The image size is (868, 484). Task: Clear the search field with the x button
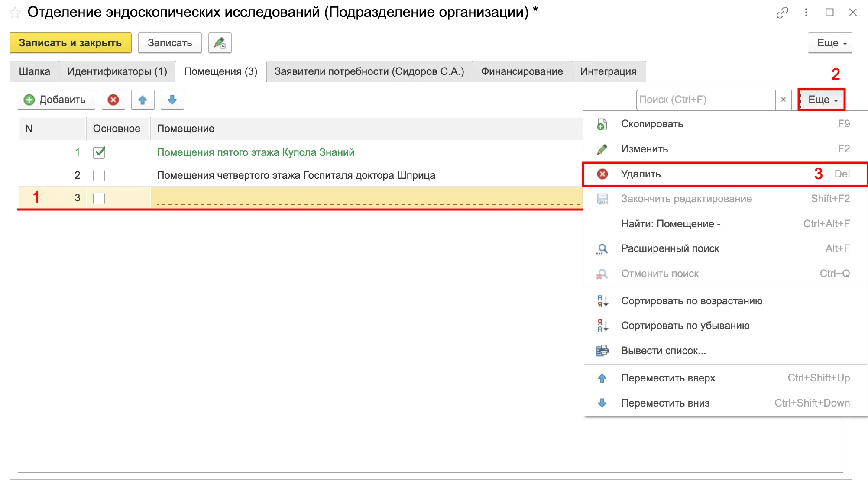(783, 100)
